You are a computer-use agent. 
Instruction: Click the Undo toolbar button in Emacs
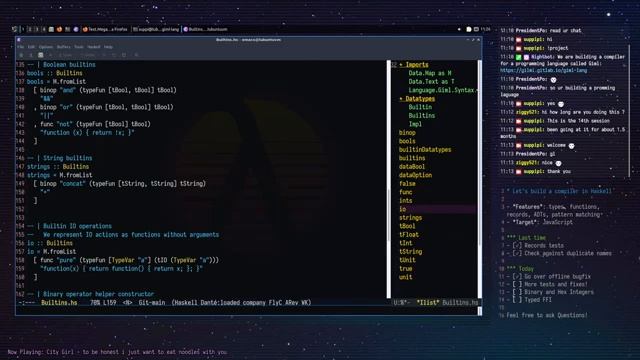click(87, 55)
